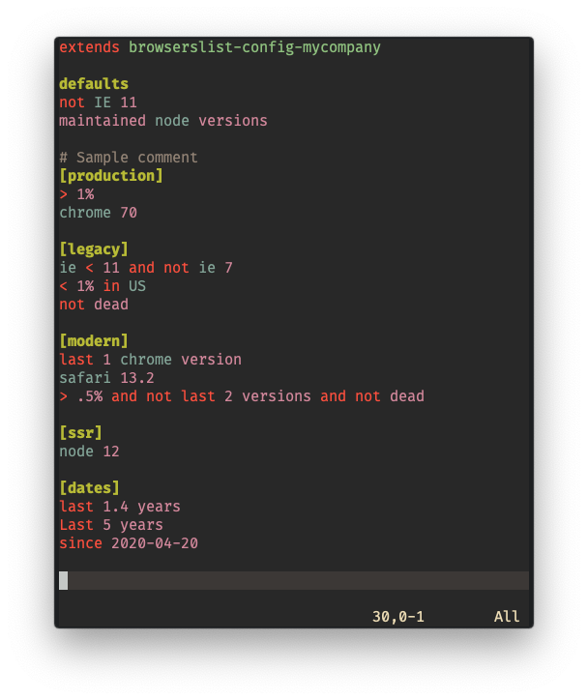Click the '30,0-1' ruler position indicator
Image resolution: width=588 pixels, height=700 pixels.
(x=397, y=617)
